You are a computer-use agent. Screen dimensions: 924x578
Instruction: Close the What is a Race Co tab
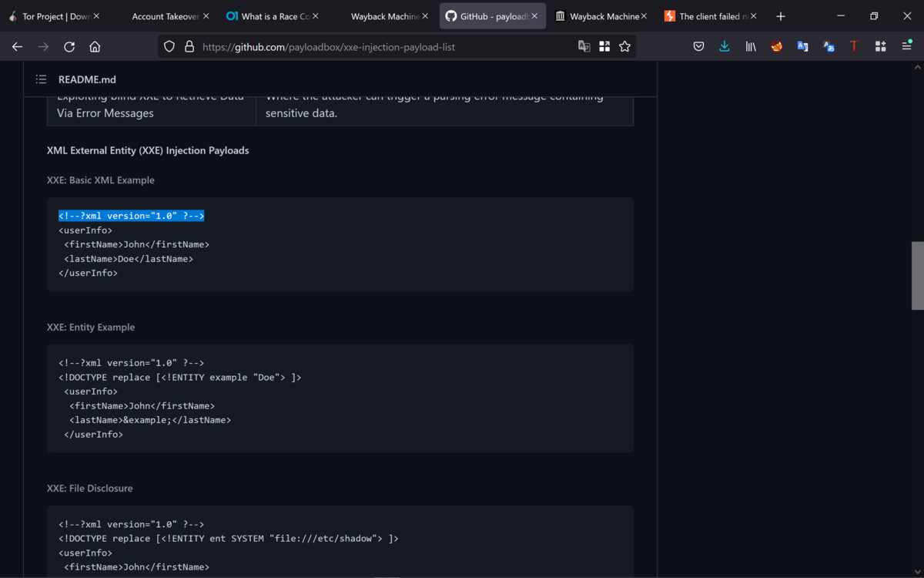(315, 16)
